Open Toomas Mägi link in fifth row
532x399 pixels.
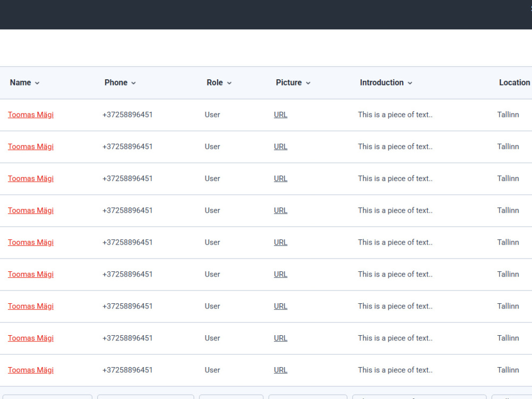tap(31, 242)
